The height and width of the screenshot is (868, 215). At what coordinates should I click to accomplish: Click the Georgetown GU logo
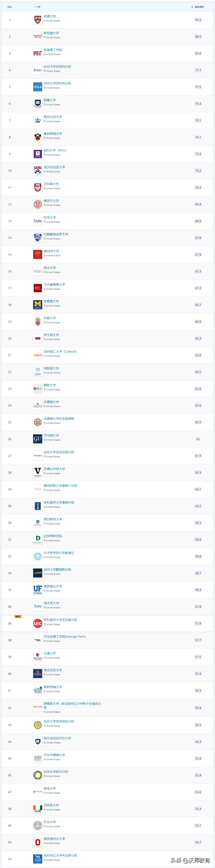pyautogui.click(x=37, y=439)
